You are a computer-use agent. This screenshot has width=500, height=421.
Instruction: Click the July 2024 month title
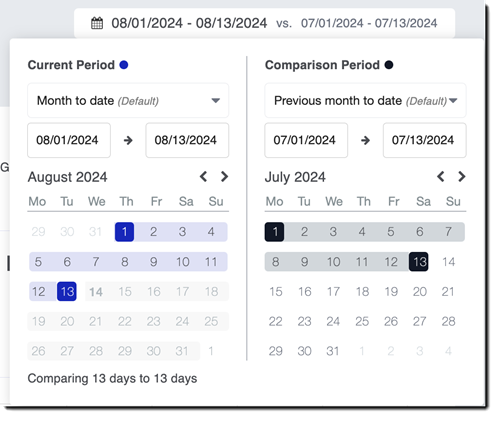pyautogui.click(x=295, y=177)
